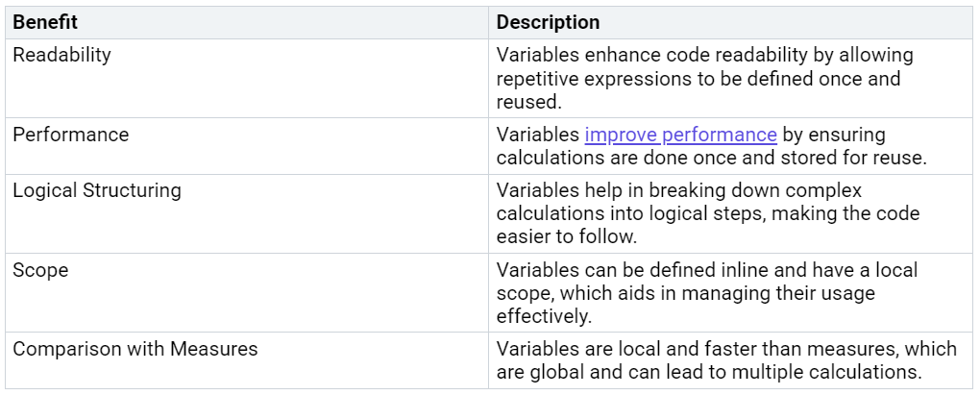Click 'are global and can lead' text line
This screenshot has width=980, height=395.
709,372
